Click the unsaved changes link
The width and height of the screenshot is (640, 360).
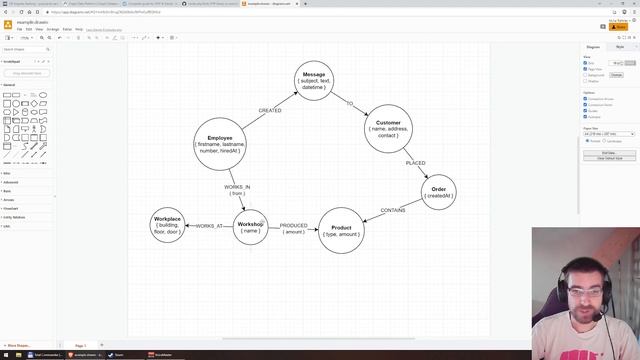104,30
